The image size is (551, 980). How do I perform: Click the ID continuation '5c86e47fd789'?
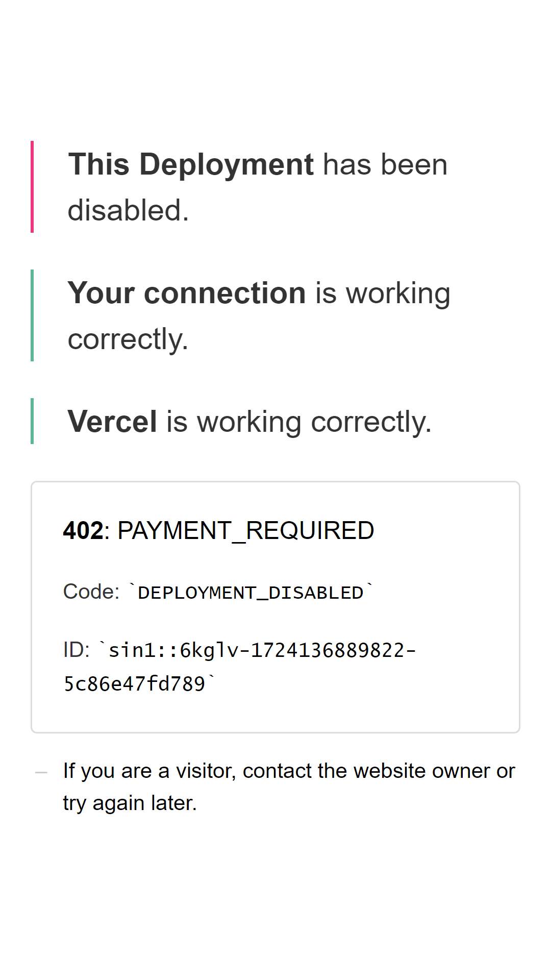(135, 684)
